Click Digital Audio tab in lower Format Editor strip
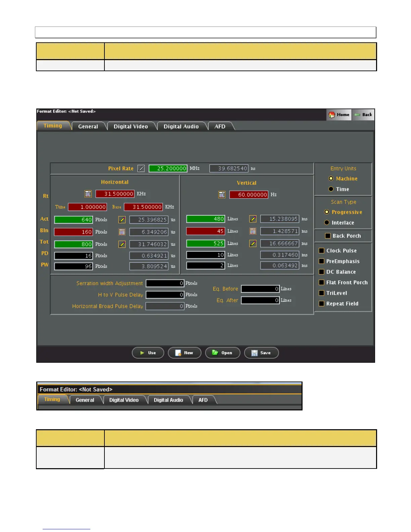The image size is (411, 532). click(168, 400)
